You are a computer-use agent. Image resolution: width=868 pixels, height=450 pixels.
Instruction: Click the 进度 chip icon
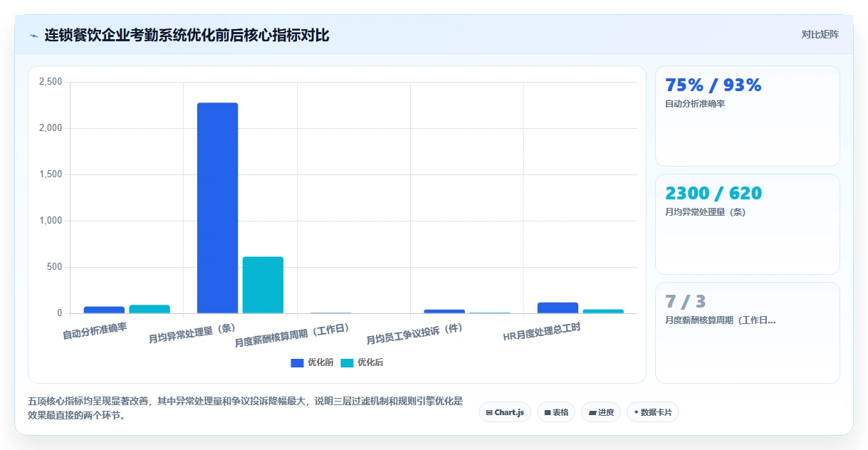[592, 412]
